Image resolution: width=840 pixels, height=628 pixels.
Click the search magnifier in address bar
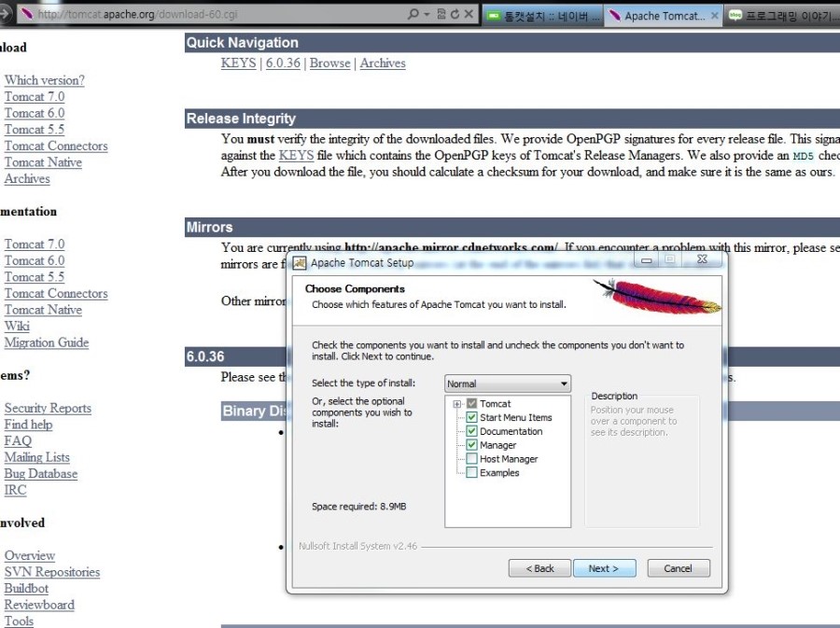[x=413, y=14]
